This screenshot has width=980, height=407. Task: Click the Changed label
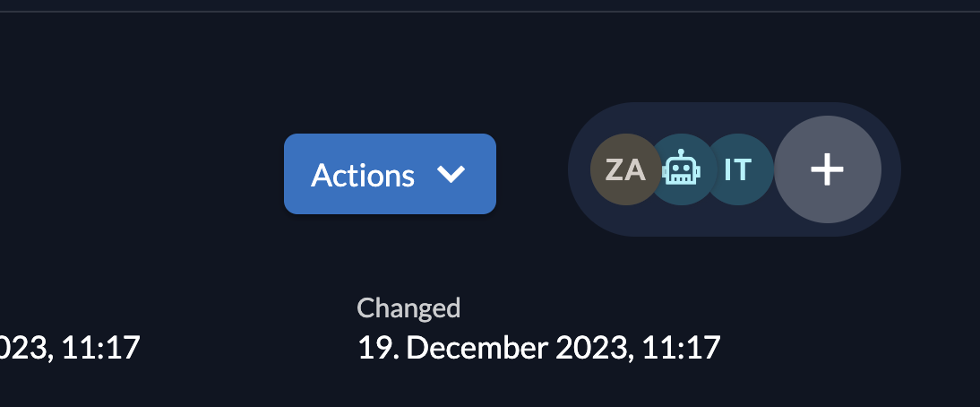[408, 307]
